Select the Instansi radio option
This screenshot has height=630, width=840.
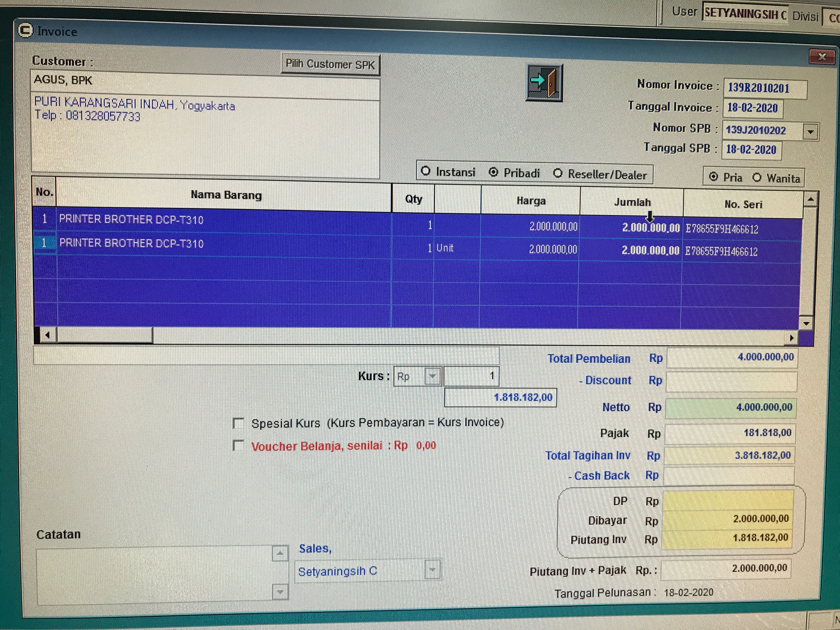click(426, 171)
